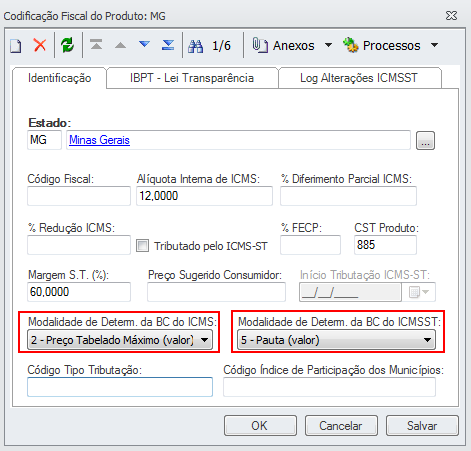Open Estado lookup with the ellipsis button
The width and height of the screenshot is (471, 451).
(x=425, y=141)
